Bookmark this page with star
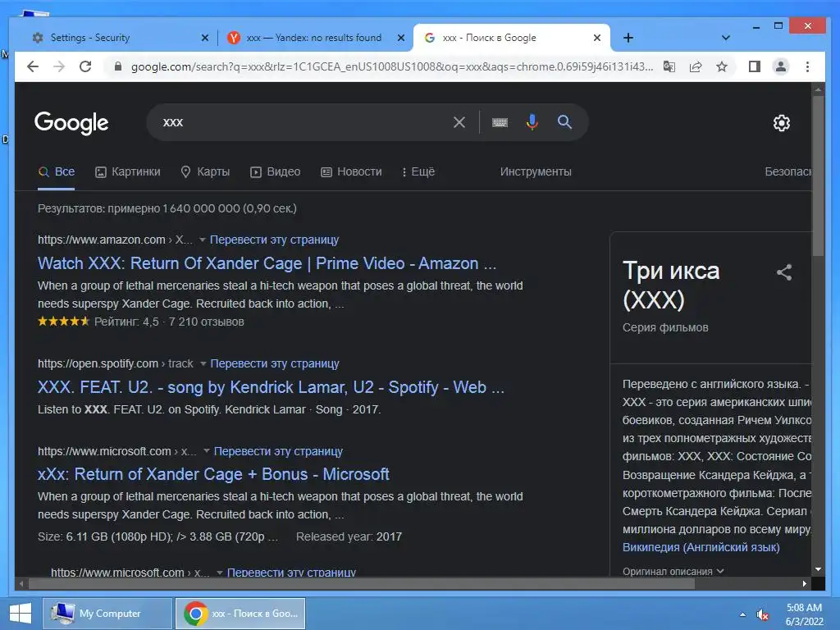 click(722, 66)
